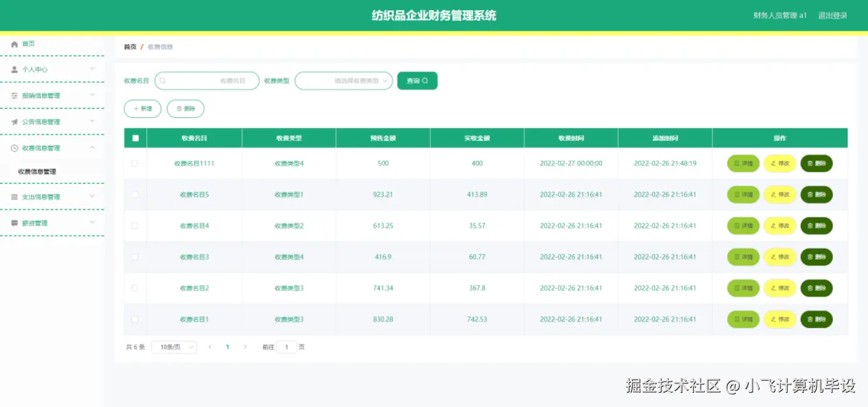The height and width of the screenshot is (407, 868).
Task: Click the 薪资管理 chat icon
Action: (x=14, y=223)
